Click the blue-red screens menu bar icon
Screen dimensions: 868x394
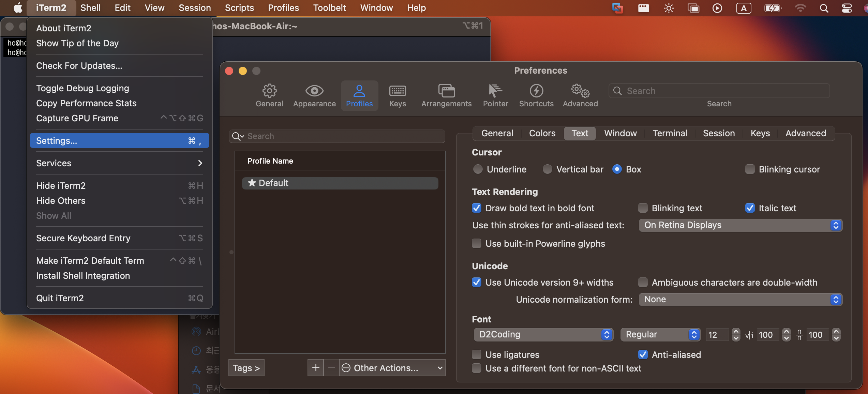617,8
